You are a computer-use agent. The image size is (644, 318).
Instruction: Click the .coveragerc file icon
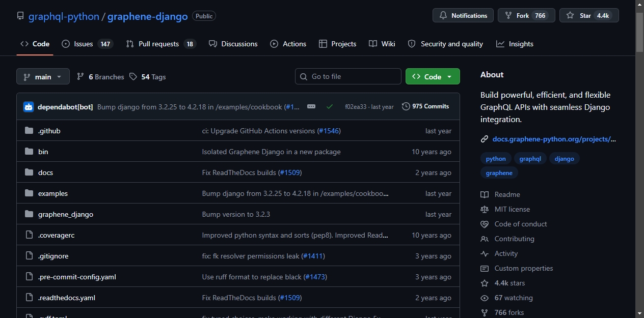coord(29,235)
